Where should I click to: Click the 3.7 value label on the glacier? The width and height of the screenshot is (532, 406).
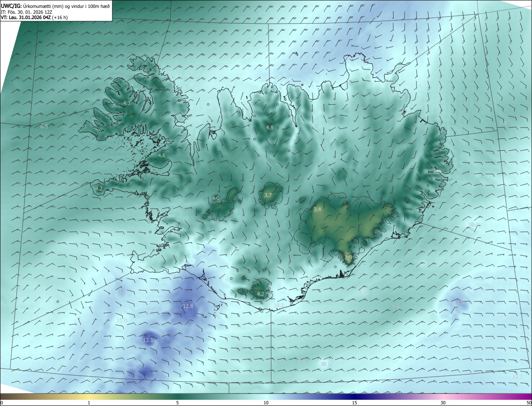(268, 196)
